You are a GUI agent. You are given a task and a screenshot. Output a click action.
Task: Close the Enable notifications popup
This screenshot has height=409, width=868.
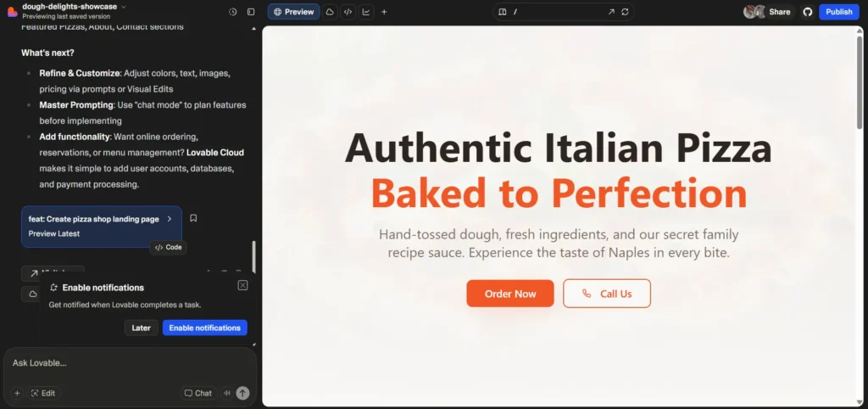(x=242, y=285)
